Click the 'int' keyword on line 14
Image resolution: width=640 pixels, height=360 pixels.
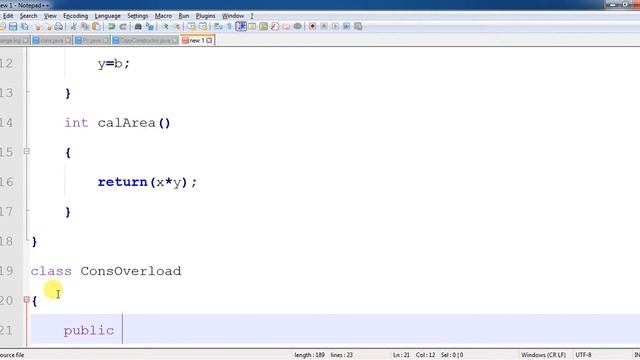(x=76, y=122)
